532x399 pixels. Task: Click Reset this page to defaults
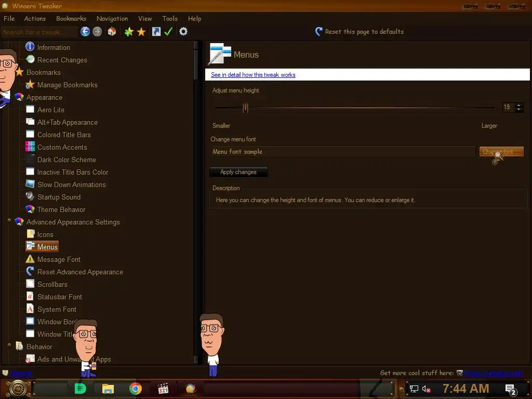click(x=360, y=32)
